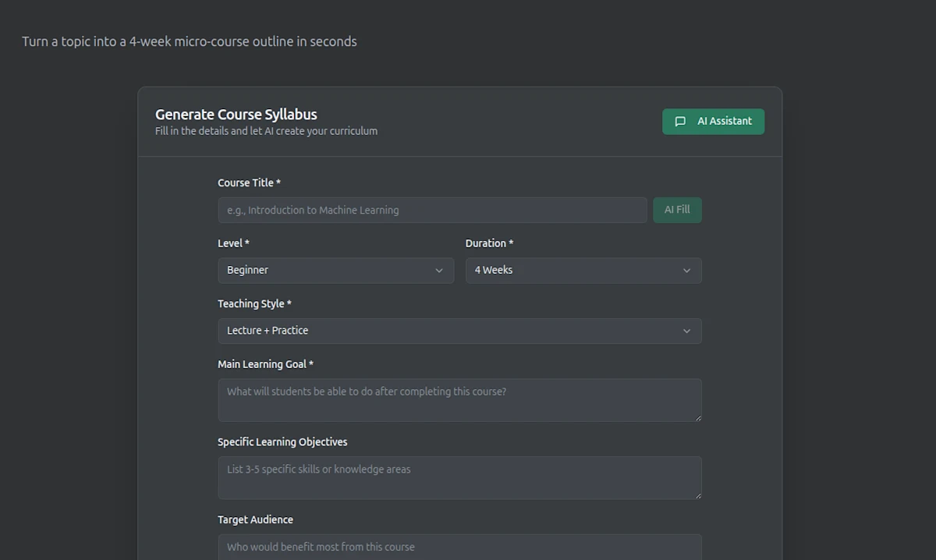This screenshot has width=936, height=560.
Task: Click the "Main Learning Goal *" label
Action: [x=265, y=364]
